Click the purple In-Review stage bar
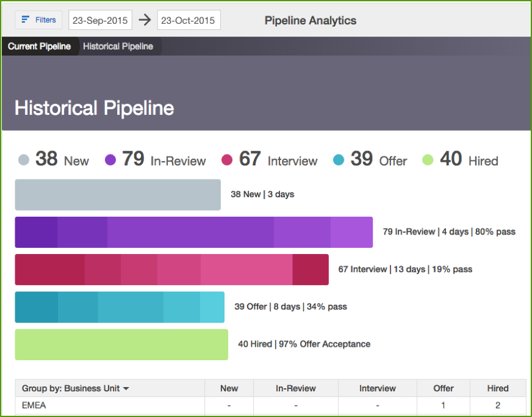The width and height of the screenshot is (532, 417). tap(193, 232)
